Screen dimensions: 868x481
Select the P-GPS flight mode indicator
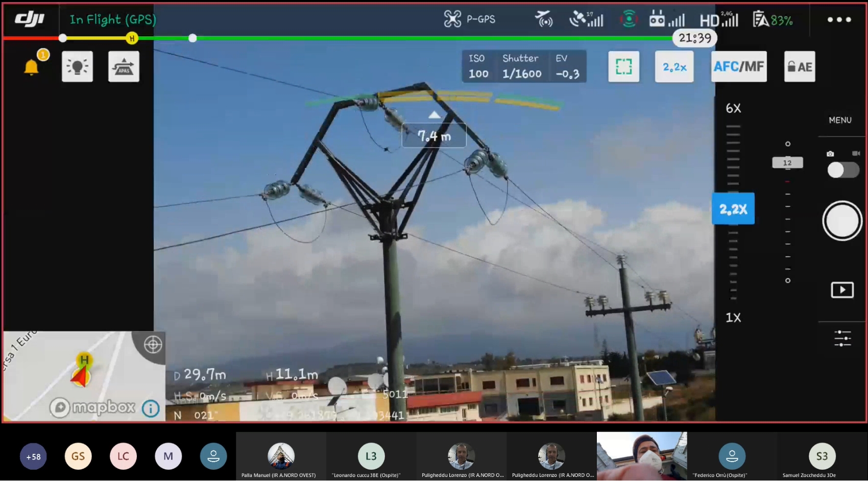[470, 19]
